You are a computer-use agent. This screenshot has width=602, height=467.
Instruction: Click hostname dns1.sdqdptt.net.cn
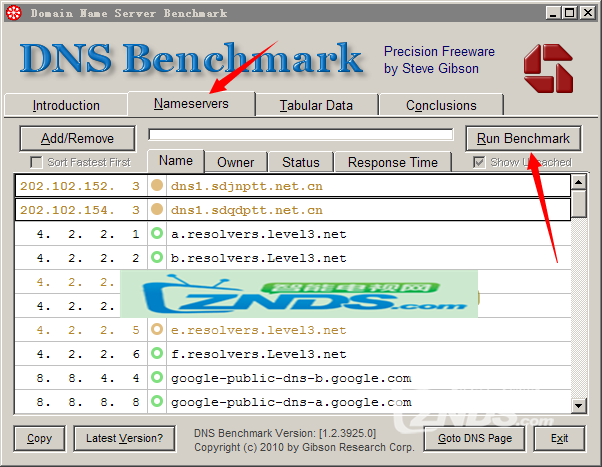[246, 210]
